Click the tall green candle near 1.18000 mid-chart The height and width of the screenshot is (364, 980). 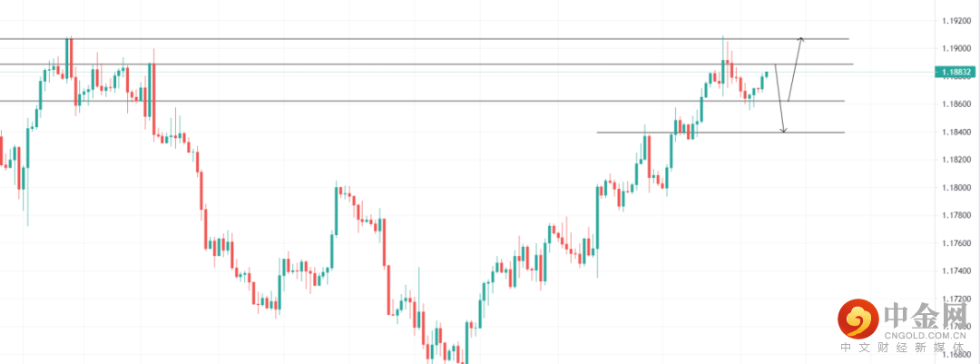[x=337, y=211]
